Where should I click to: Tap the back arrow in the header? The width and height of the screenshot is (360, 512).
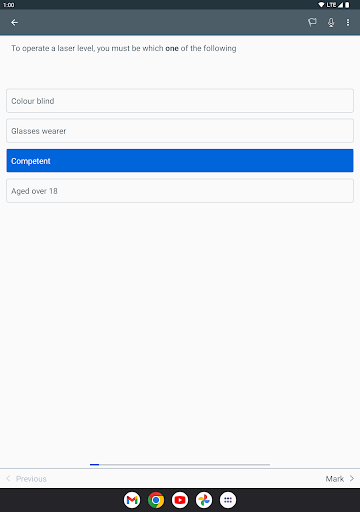pyautogui.click(x=14, y=22)
